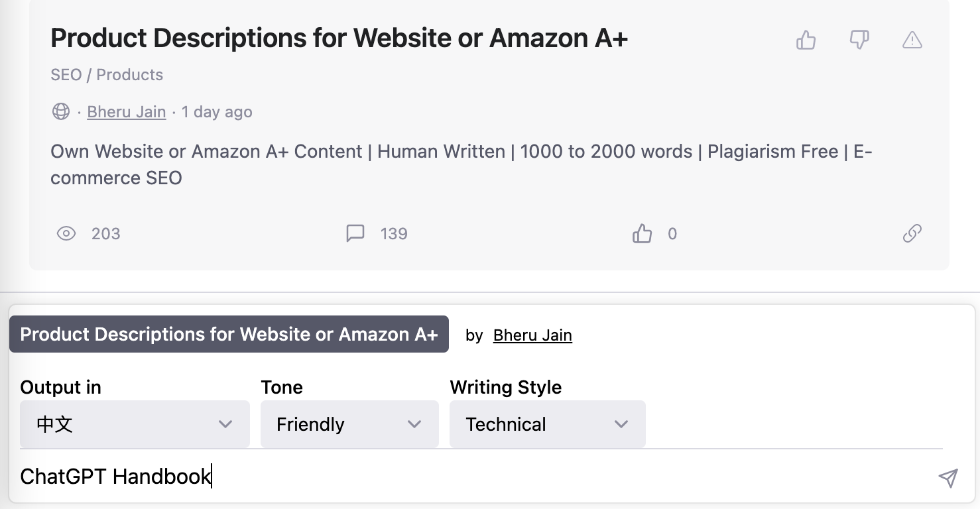
Task: Click the comments count 139
Action: tap(394, 233)
